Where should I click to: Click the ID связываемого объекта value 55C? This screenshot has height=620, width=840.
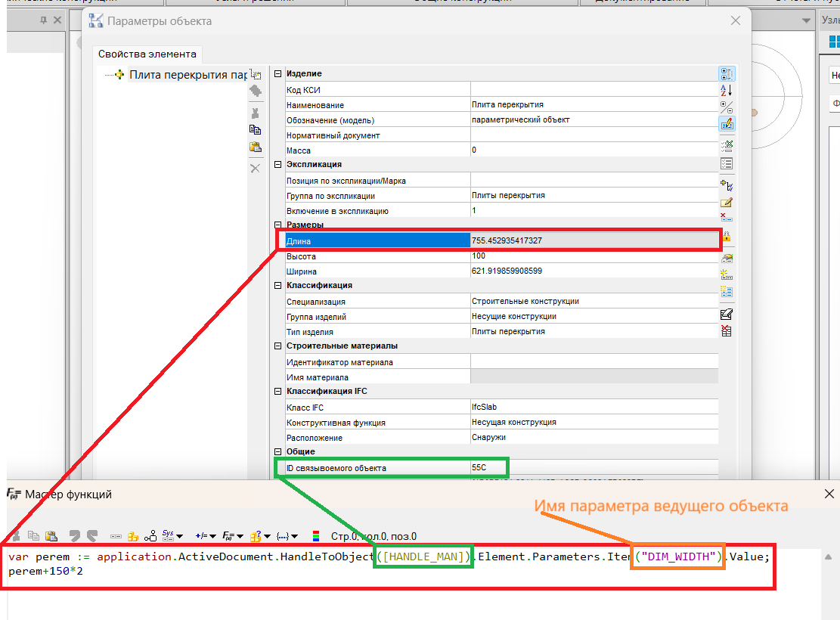(594, 467)
